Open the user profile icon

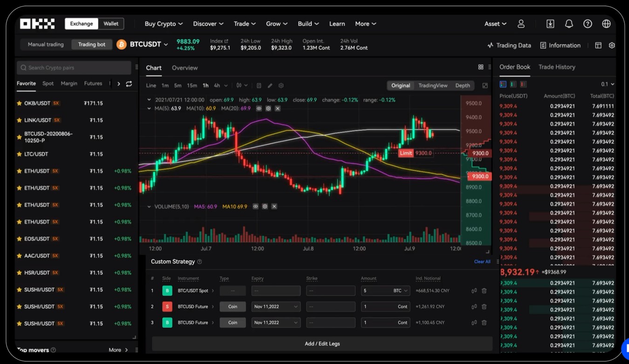(521, 24)
